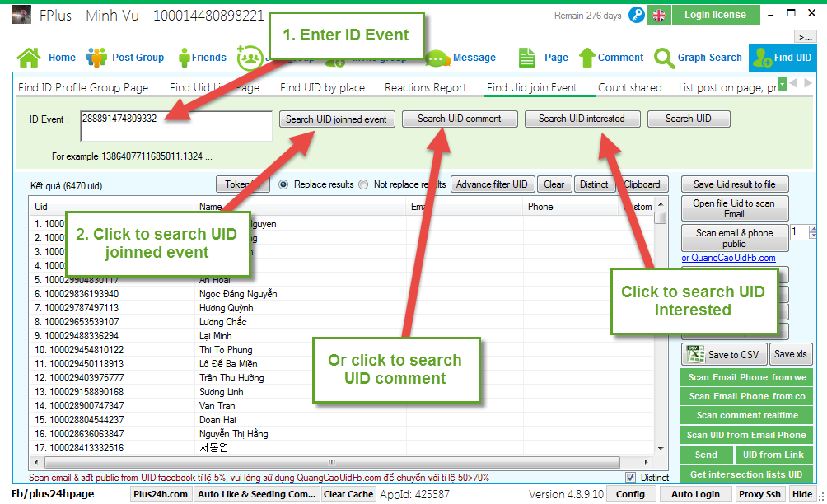Screen dimensions: 827x504
Task: Click the blue license key icon
Action: pyautogui.click(x=637, y=15)
